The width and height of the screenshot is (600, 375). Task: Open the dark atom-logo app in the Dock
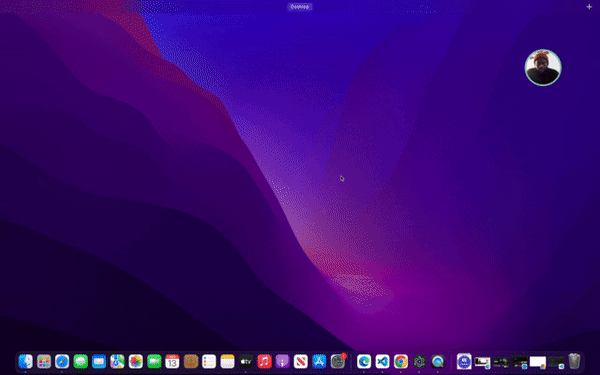coord(419,361)
